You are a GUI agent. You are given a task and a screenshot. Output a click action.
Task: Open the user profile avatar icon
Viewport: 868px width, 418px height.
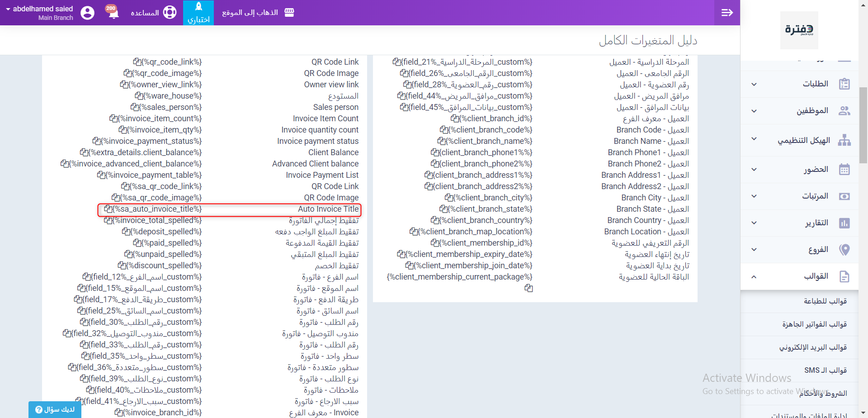(x=87, y=13)
